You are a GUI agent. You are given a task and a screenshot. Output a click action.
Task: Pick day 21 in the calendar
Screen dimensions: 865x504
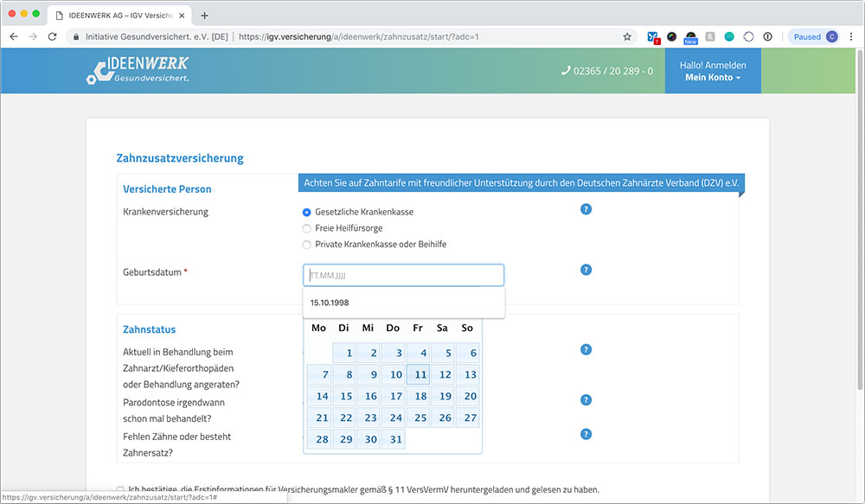point(319,418)
